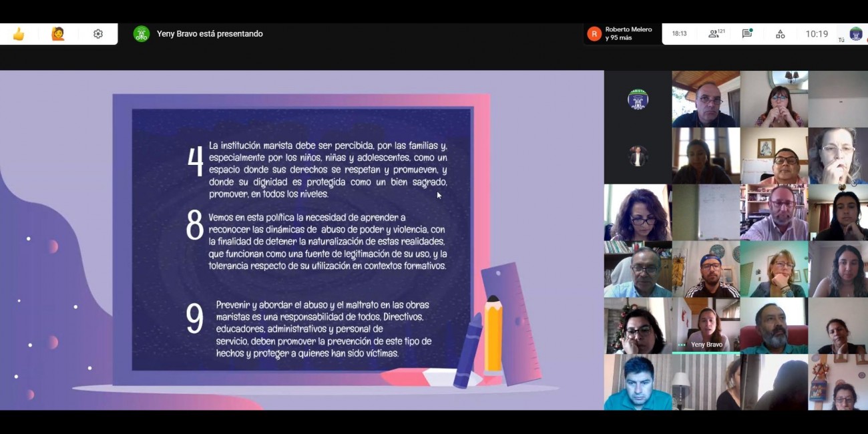
Task: Open the activities shapes icon
Action: tap(780, 34)
